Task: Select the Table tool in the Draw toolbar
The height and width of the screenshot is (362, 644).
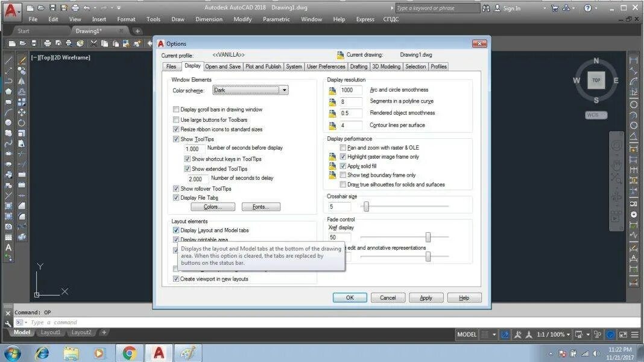Action: (8, 237)
